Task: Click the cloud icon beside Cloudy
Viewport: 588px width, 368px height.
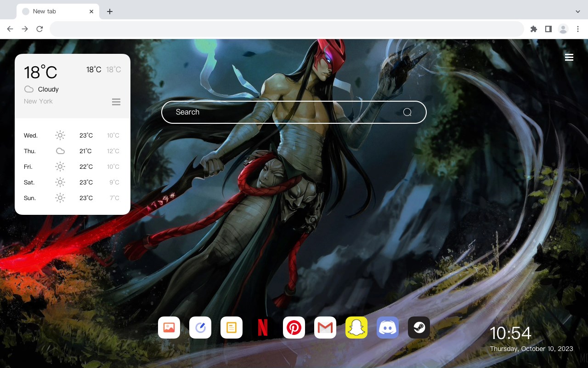Action: click(29, 89)
